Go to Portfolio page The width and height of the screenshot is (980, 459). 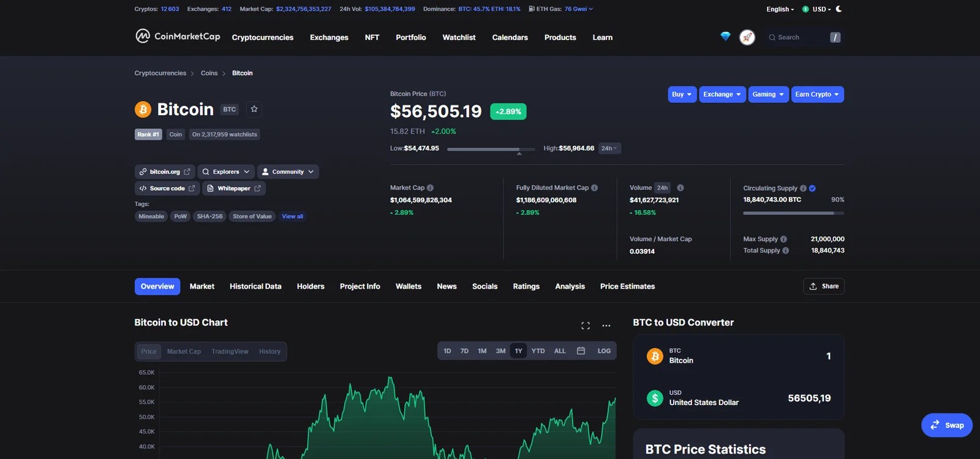[411, 37]
